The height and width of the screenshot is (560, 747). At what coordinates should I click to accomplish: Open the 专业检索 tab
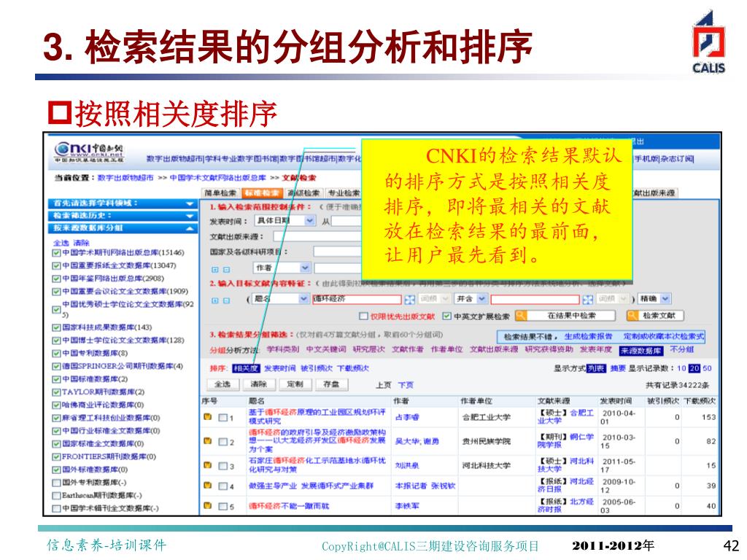(x=344, y=192)
